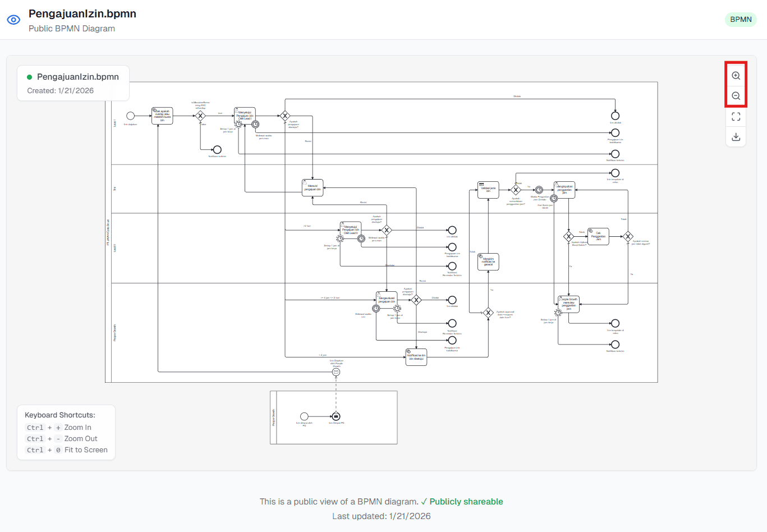Select the gateway 'Apakah pengajuan disetujui?'
Viewport: 767px width, 532px height.
click(285, 116)
